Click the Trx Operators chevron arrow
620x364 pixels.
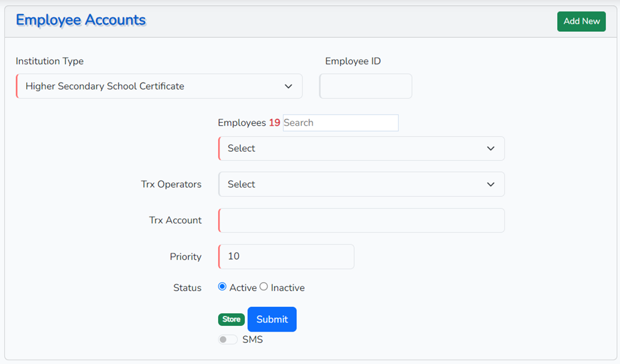pos(491,184)
